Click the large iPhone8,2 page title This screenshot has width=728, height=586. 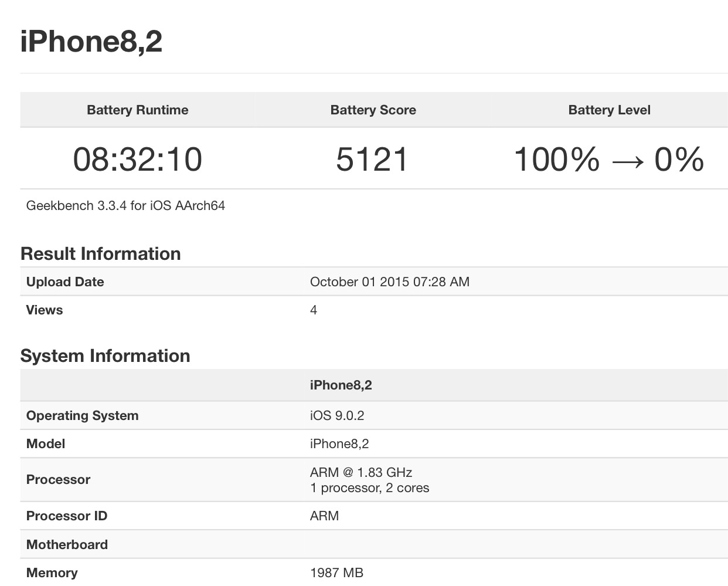[91, 42]
